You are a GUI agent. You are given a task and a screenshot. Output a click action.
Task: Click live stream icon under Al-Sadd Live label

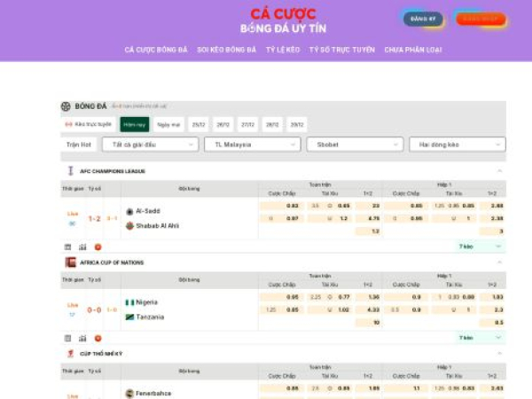coord(73,223)
